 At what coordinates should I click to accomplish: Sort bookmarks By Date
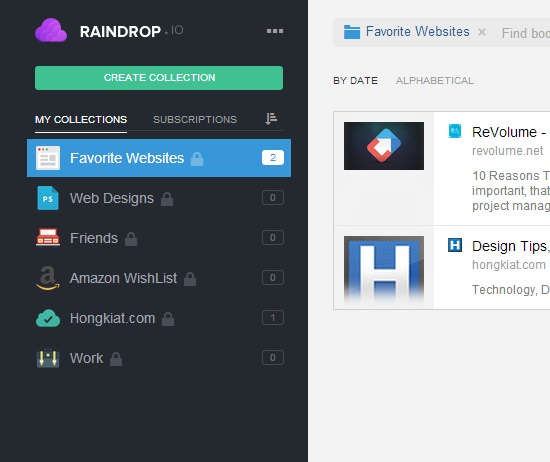pyautogui.click(x=355, y=81)
